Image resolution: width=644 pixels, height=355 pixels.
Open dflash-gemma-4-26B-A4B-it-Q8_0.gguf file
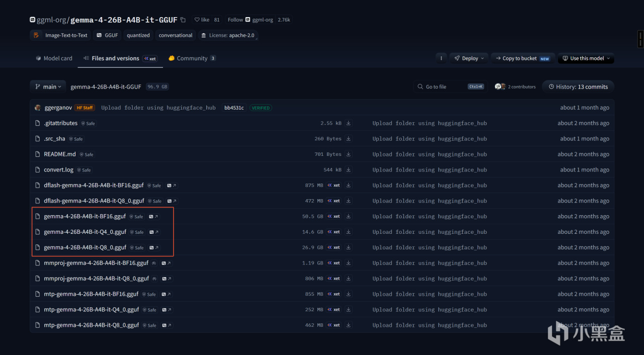(94, 201)
